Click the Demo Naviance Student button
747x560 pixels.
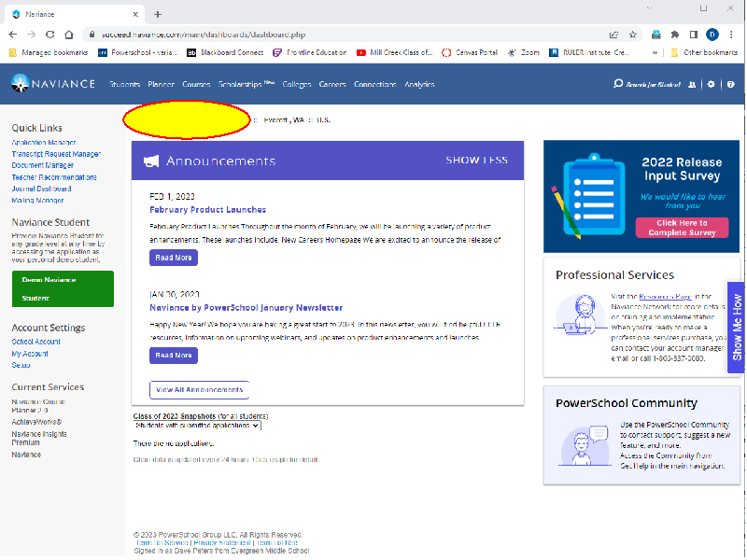click(x=63, y=288)
